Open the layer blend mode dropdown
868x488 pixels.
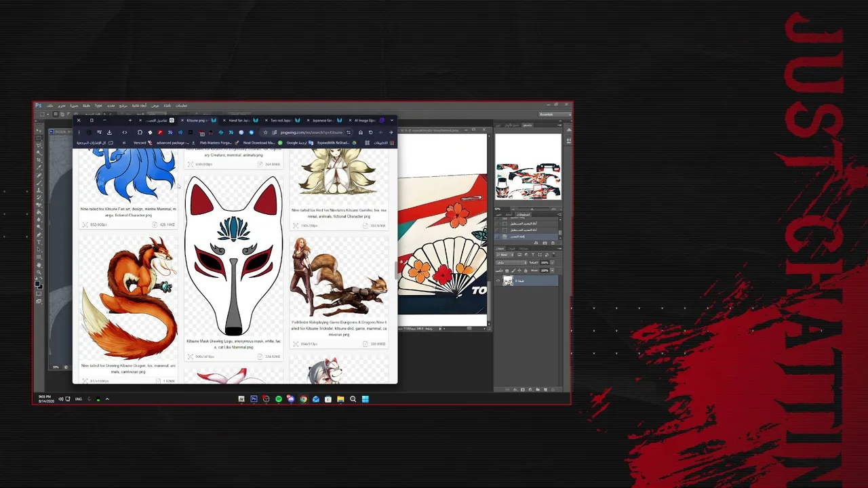(x=511, y=262)
